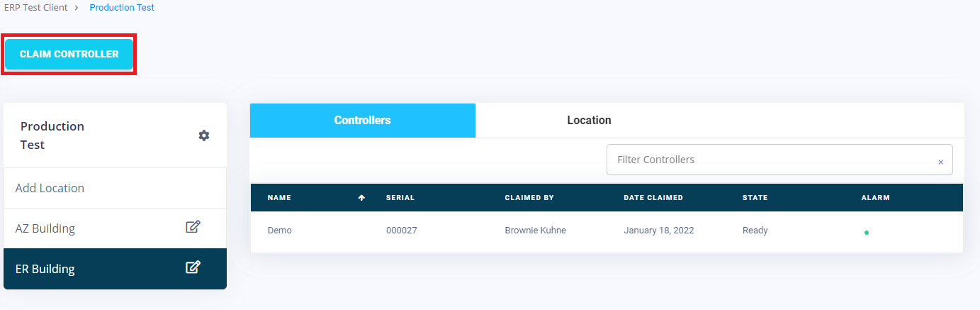This screenshot has width=980, height=310.
Task: Switch to the Controllers tab
Action: tap(362, 121)
